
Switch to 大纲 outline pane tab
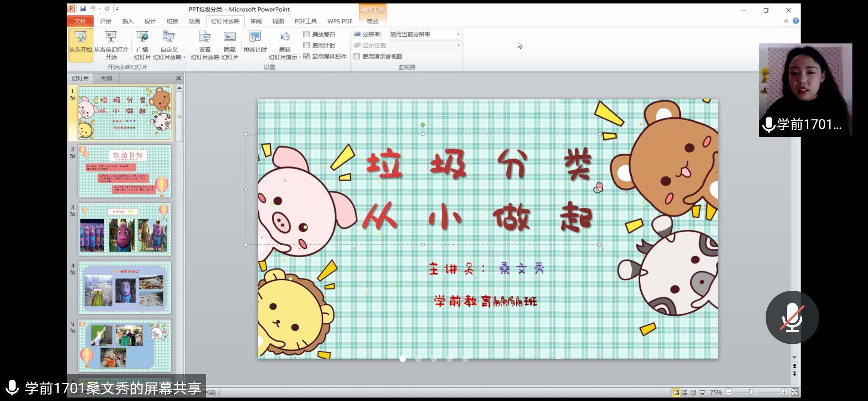(x=106, y=78)
